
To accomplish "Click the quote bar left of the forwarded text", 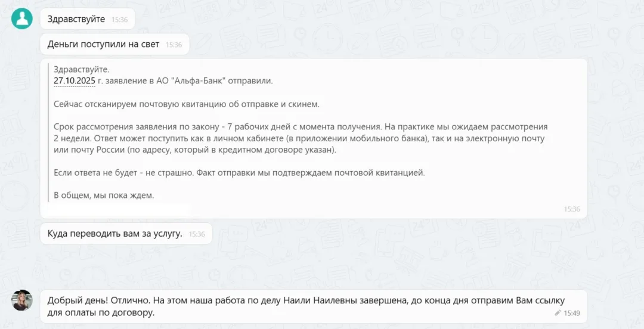I will (49, 132).
